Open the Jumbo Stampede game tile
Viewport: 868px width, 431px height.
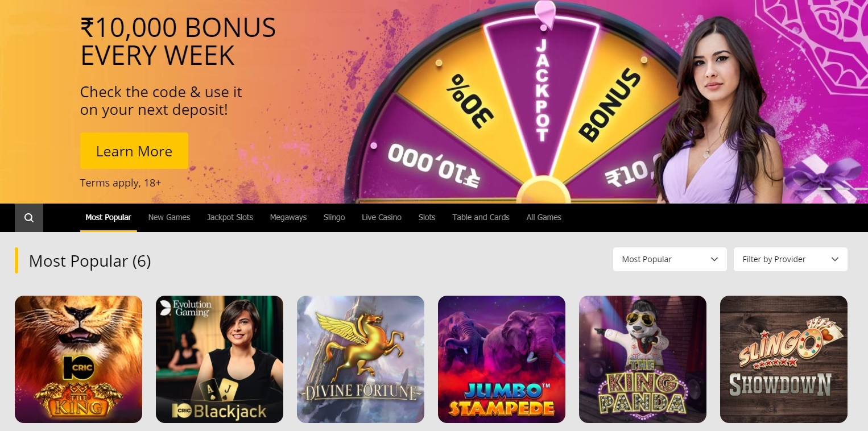click(x=502, y=359)
